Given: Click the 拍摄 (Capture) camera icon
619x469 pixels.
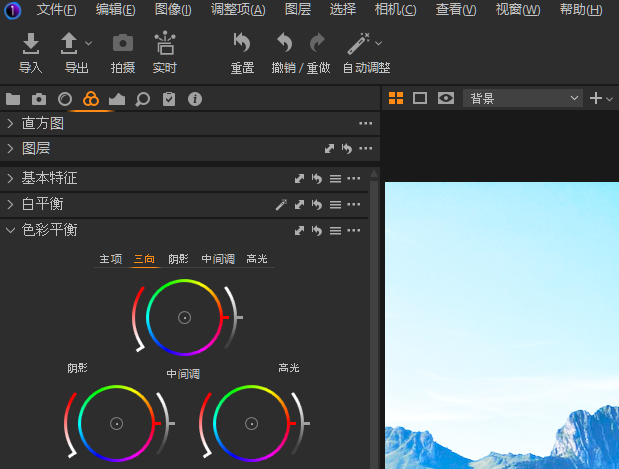Looking at the screenshot, I should tap(123, 43).
